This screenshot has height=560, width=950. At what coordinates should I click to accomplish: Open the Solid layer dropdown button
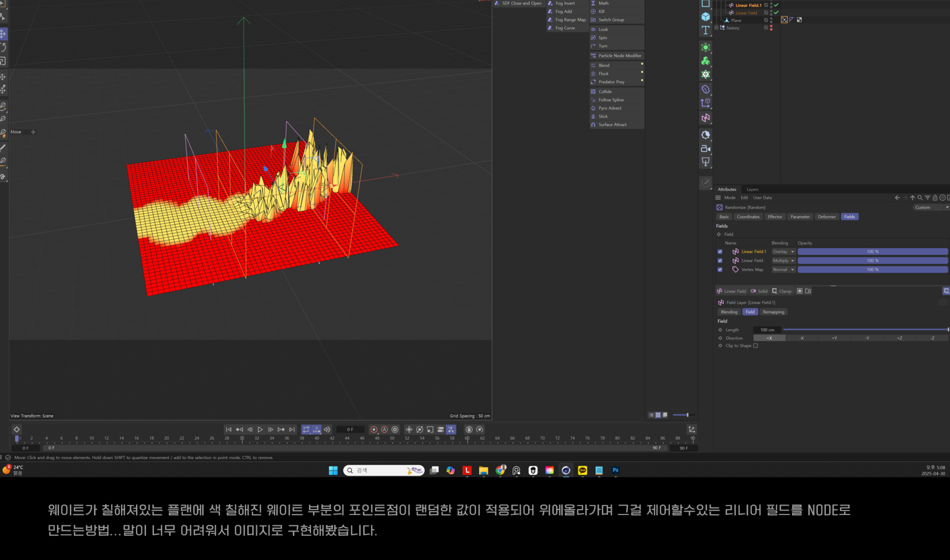coord(759,291)
